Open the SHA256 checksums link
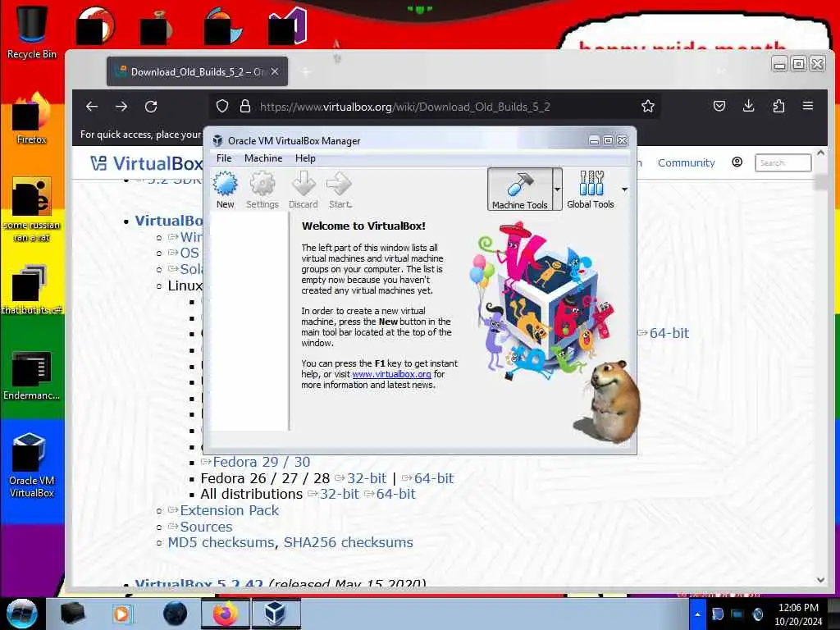 (348, 543)
